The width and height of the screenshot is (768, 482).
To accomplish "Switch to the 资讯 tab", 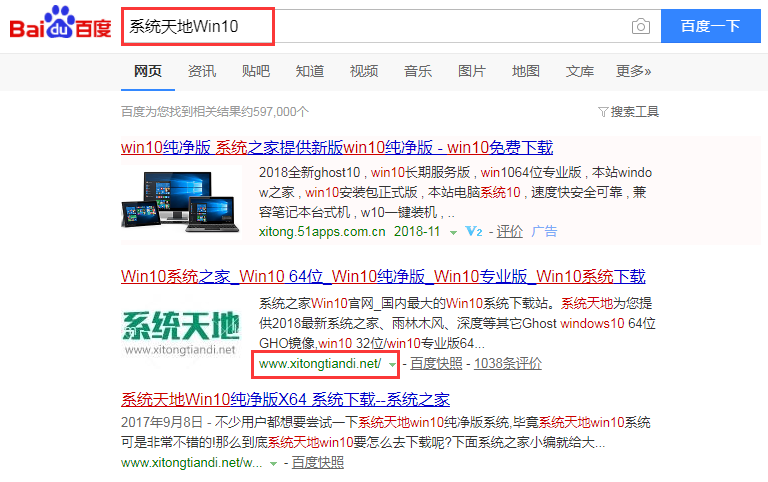I will (202, 71).
